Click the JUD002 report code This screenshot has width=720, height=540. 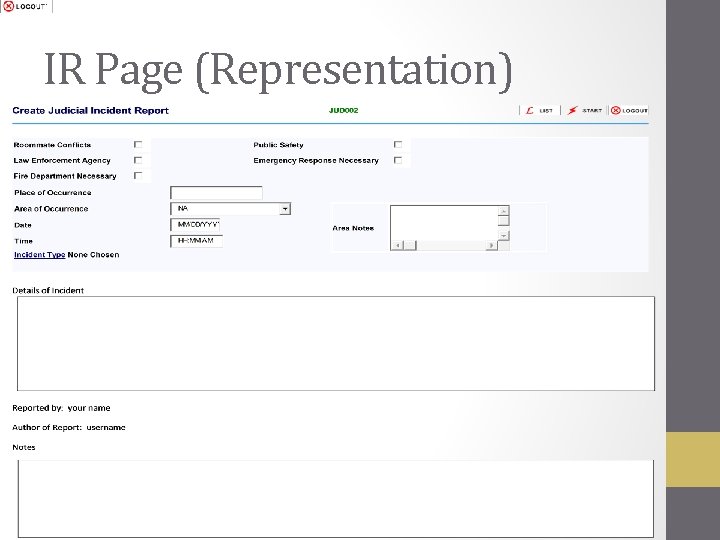[x=343, y=110]
